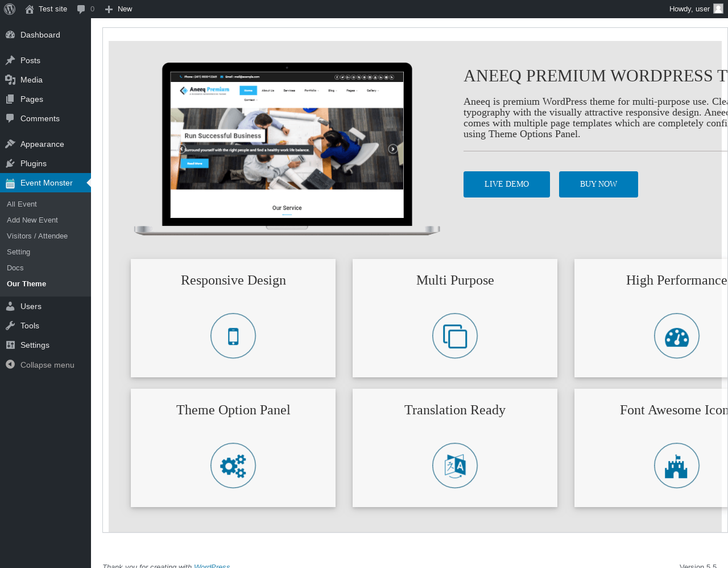Click the Multi Purpose copy icon
Screen dimensions: 728x568
[x=455, y=336]
